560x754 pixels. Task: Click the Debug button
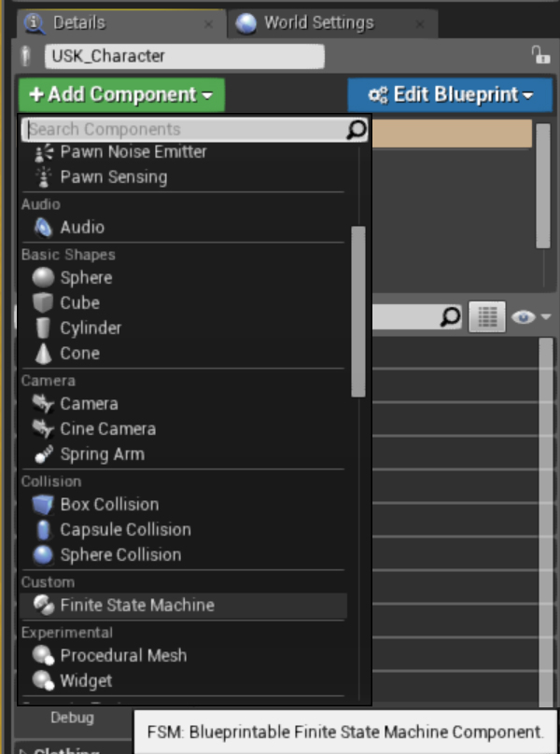tap(73, 719)
